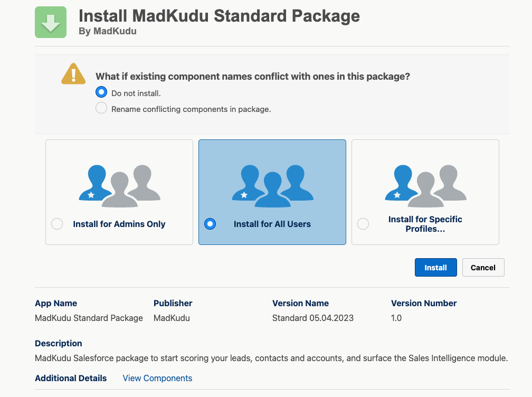Click the blue Install button
Viewport: 532px width, 397px height.
[x=435, y=267]
